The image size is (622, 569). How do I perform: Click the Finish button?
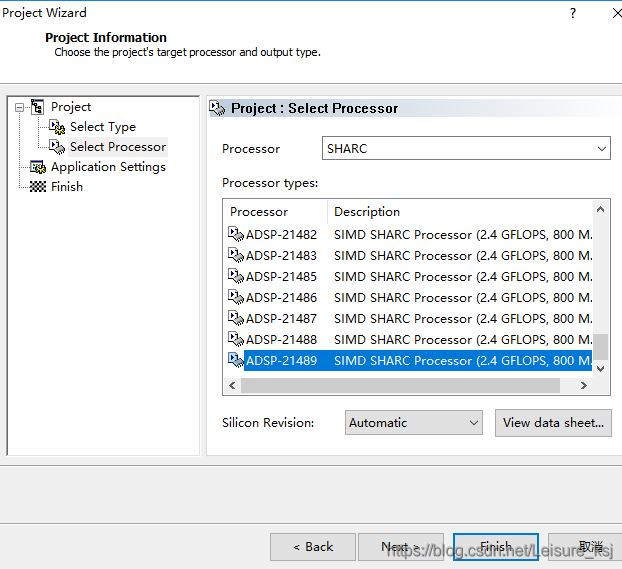tap(496, 547)
